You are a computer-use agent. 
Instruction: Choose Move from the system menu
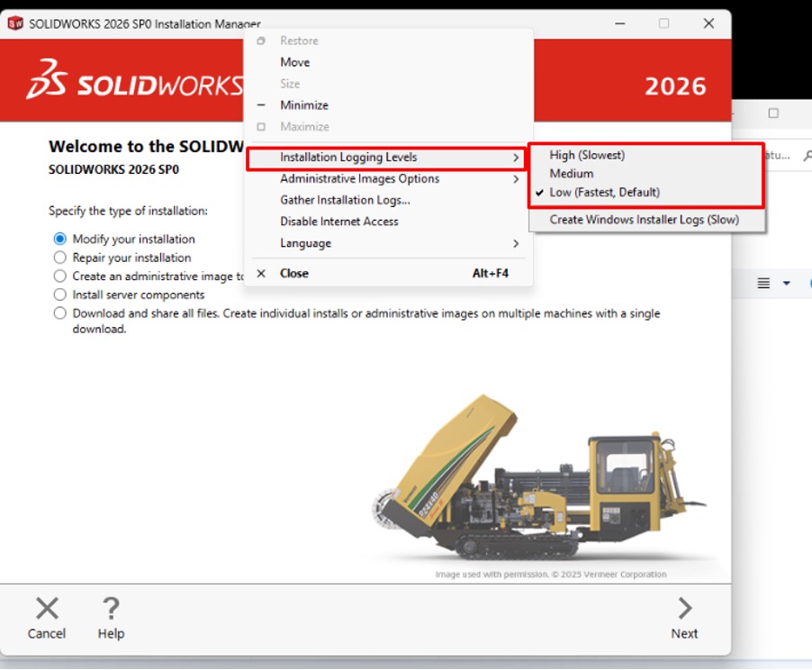pyautogui.click(x=386, y=62)
